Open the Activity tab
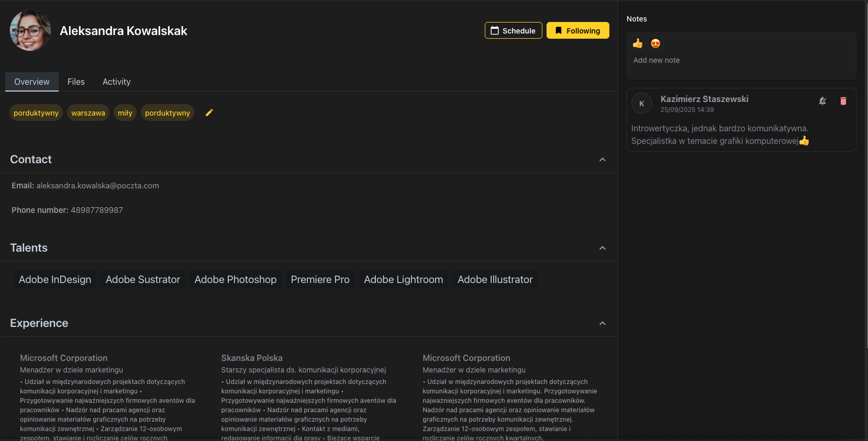This screenshot has width=868, height=441. 116,82
